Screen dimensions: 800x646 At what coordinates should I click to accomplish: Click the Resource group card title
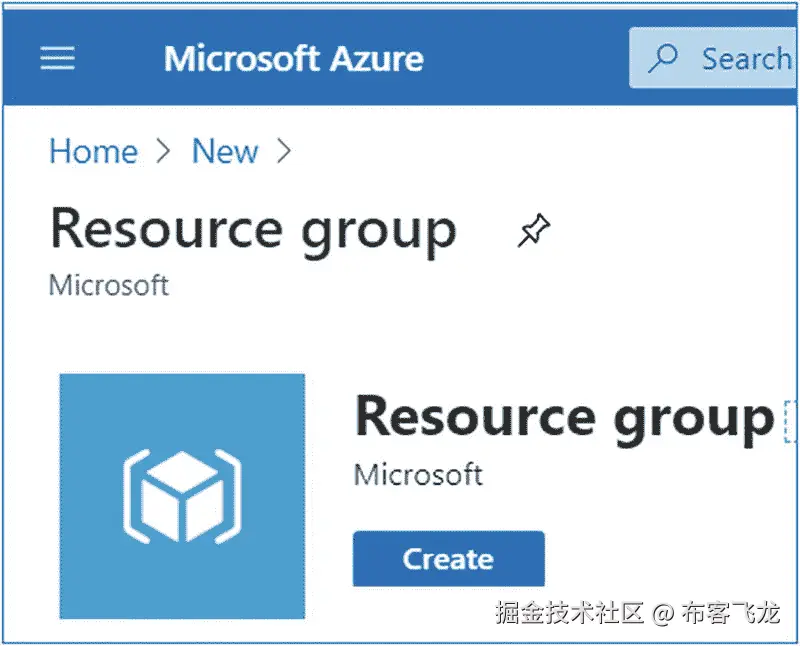563,418
